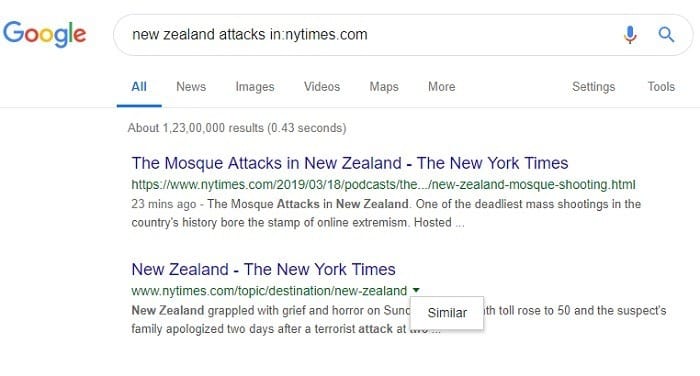
Task: Select the All results tab
Action: (x=139, y=87)
